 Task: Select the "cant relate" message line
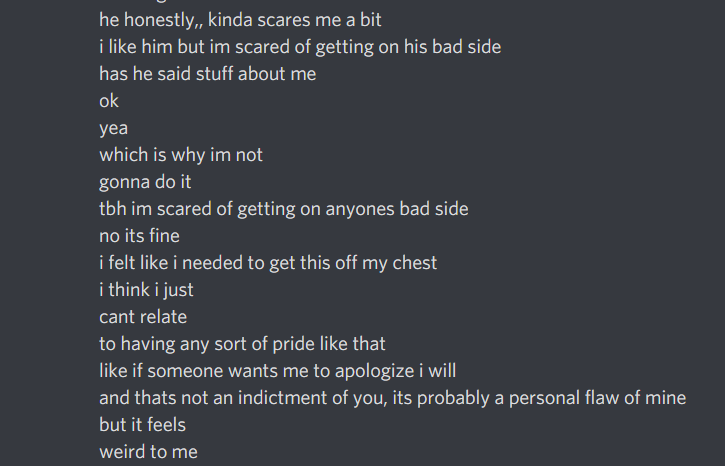pos(143,317)
